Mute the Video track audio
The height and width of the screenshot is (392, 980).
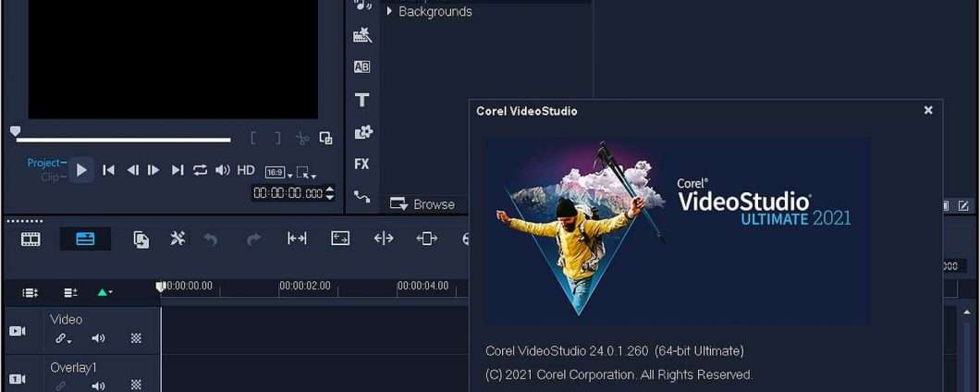(x=98, y=338)
